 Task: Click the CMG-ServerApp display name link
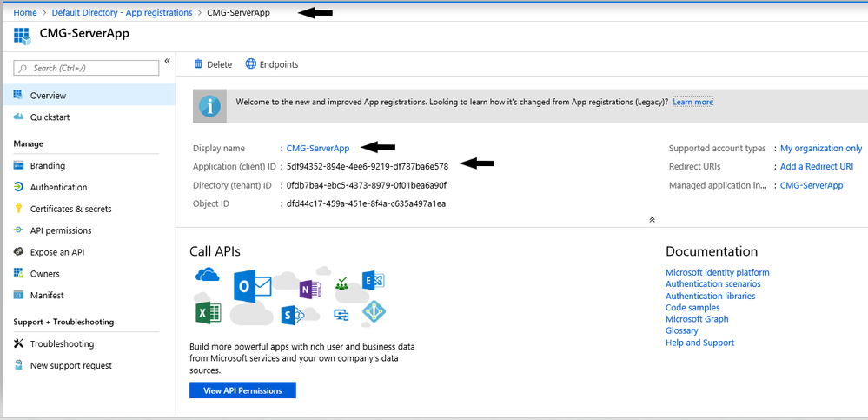click(x=318, y=148)
